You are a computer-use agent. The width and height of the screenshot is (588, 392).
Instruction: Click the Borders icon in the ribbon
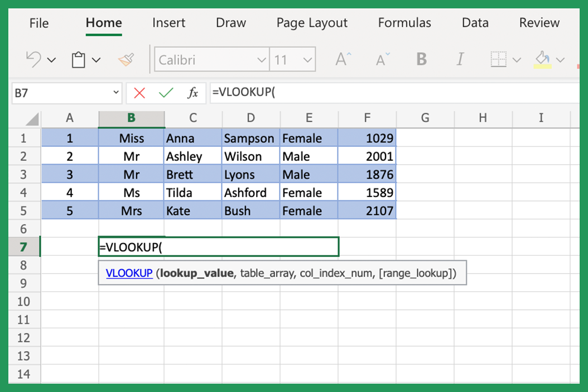(499, 59)
